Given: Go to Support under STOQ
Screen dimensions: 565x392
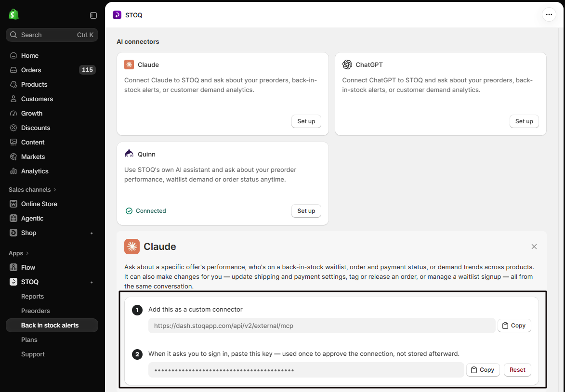Looking at the screenshot, I should click(33, 354).
